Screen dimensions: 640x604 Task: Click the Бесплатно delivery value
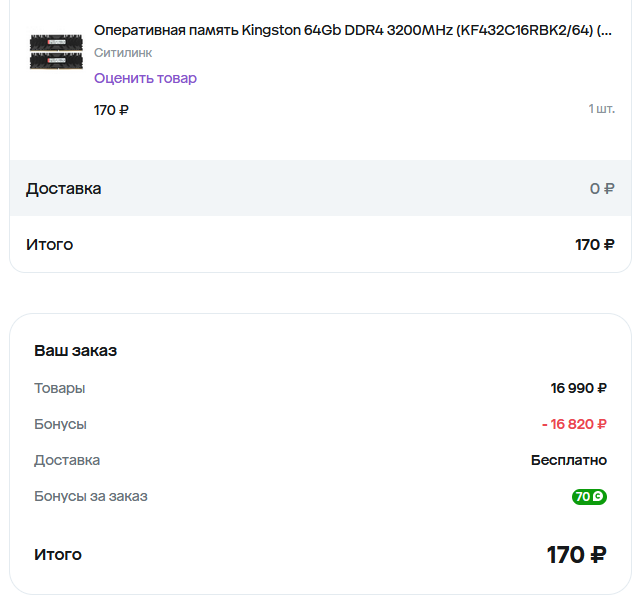[x=568, y=460]
